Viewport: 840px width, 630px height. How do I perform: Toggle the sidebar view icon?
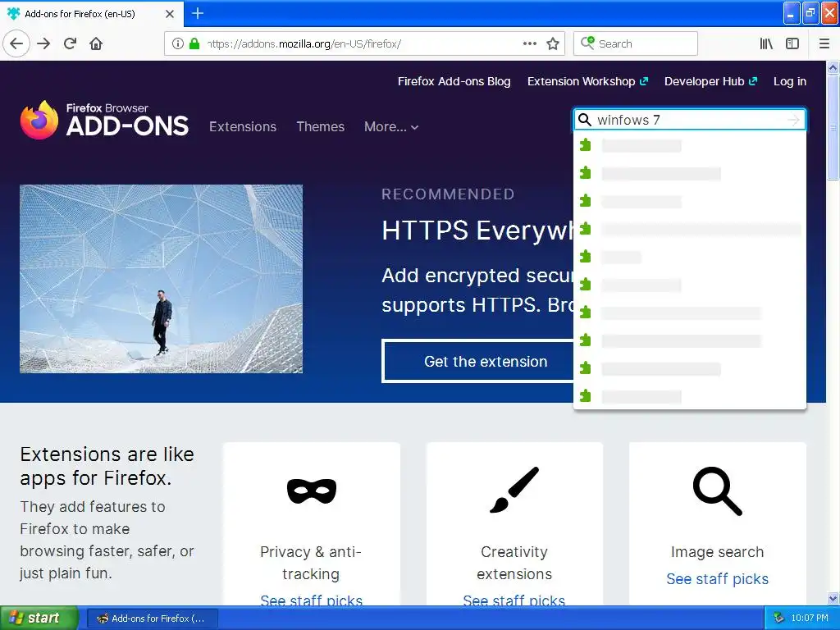pyautogui.click(x=792, y=43)
